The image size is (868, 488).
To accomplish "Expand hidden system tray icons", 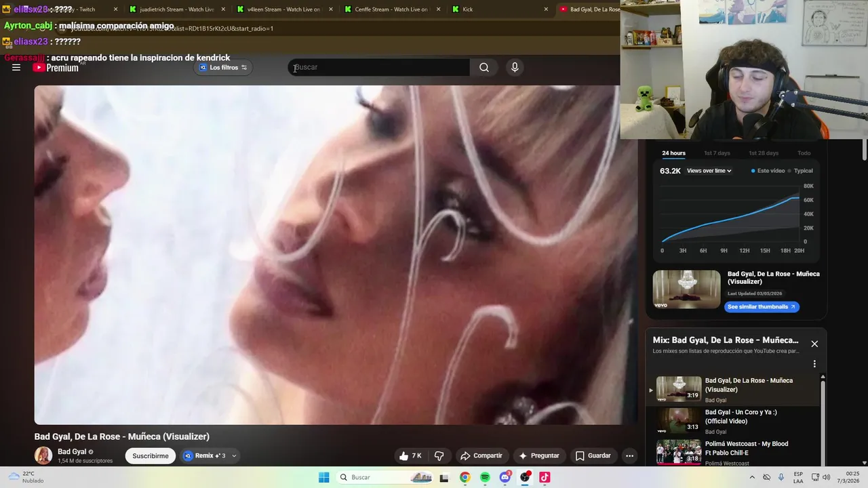I will (x=751, y=477).
